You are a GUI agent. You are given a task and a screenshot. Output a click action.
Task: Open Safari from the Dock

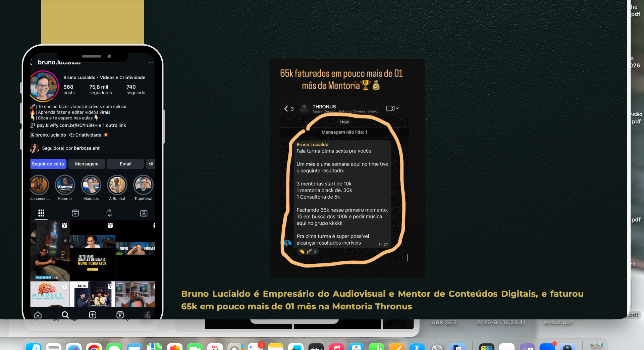(x=74, y=347)
